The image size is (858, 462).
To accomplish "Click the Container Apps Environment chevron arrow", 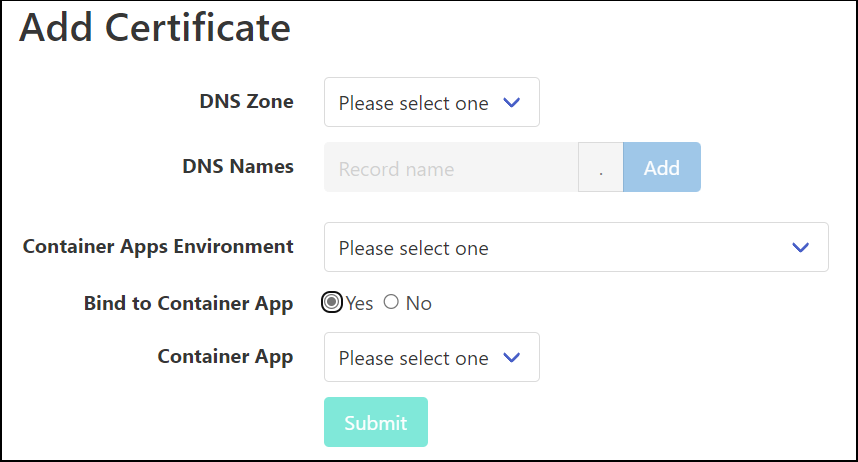I will click(800, 247).
